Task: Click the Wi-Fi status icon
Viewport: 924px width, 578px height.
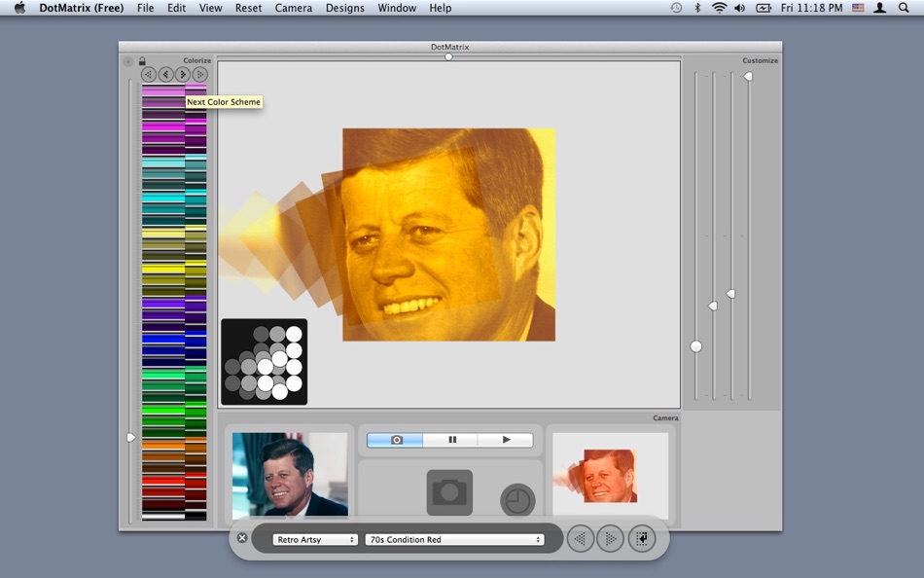Action: (719, 8)
